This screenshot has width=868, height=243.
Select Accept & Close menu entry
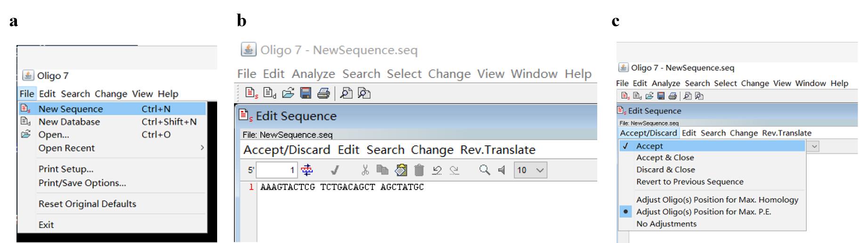pyautogui.click(x=665, y=157)
